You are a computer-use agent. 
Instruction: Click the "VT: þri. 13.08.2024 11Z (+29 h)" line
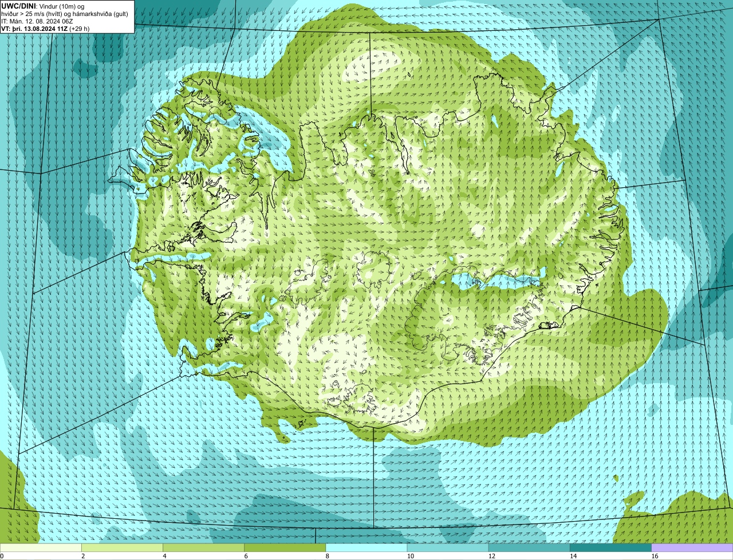(x=45, y=28)
